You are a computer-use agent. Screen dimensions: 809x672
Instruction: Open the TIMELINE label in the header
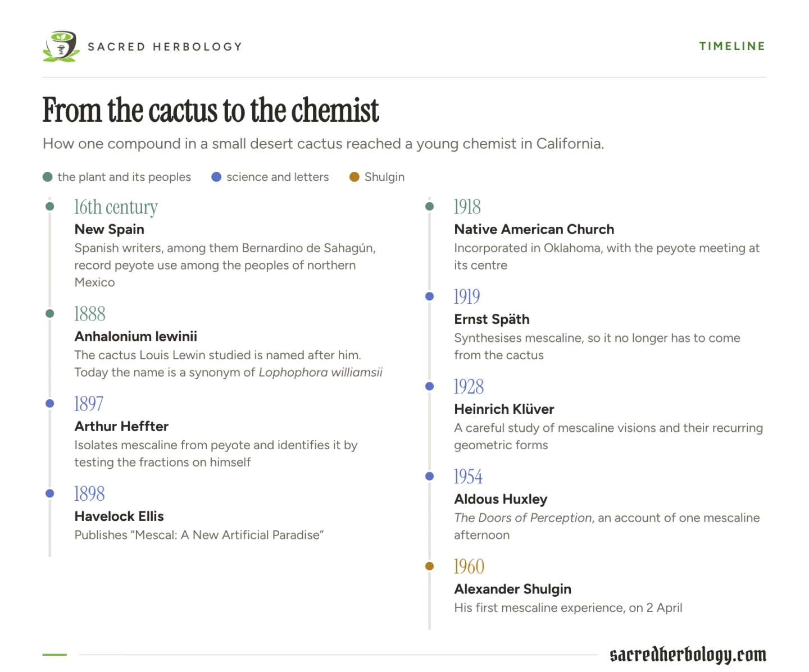click(x=732, y=46)
